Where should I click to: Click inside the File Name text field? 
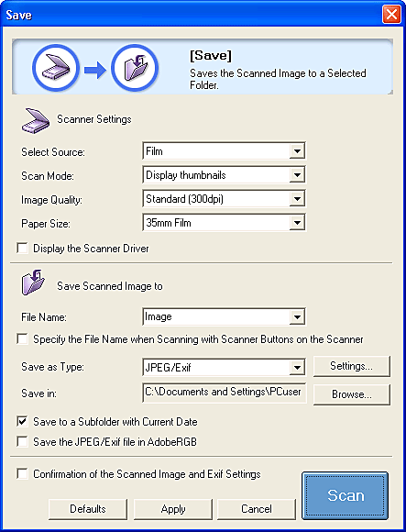click(216, 316)
